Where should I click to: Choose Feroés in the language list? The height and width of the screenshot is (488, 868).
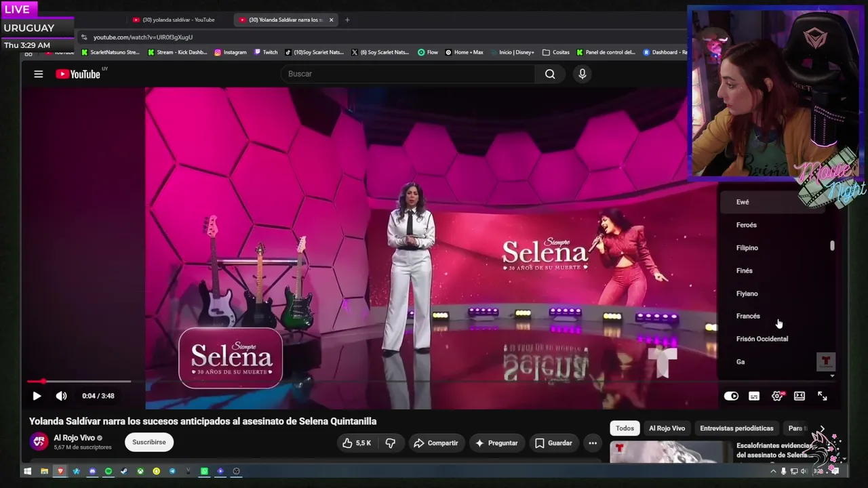[773, 225]
